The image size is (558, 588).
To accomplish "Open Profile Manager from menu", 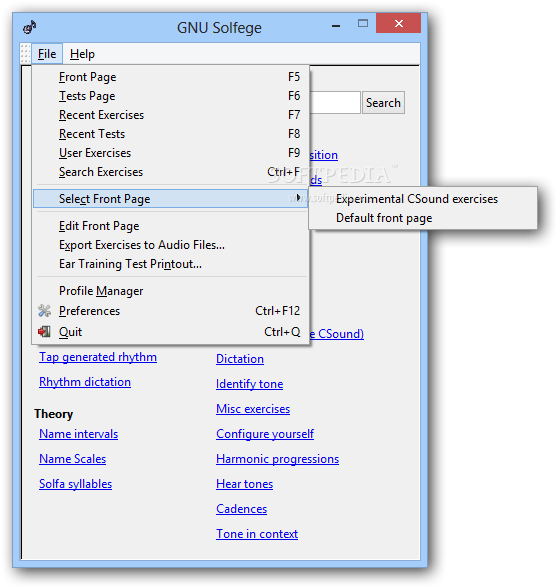I will point(171,291).
